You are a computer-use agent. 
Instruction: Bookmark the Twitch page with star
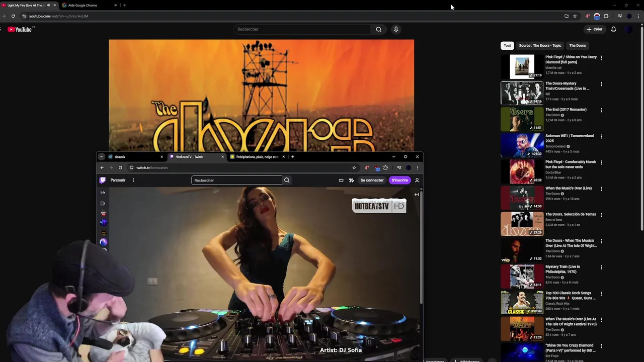[x=354, y=167]
